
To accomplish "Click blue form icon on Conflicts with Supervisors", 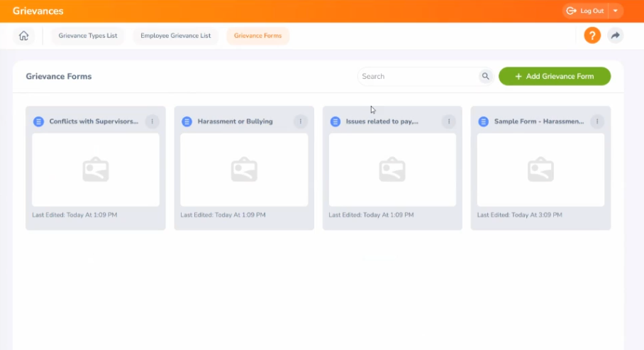I will coord(38,121).
